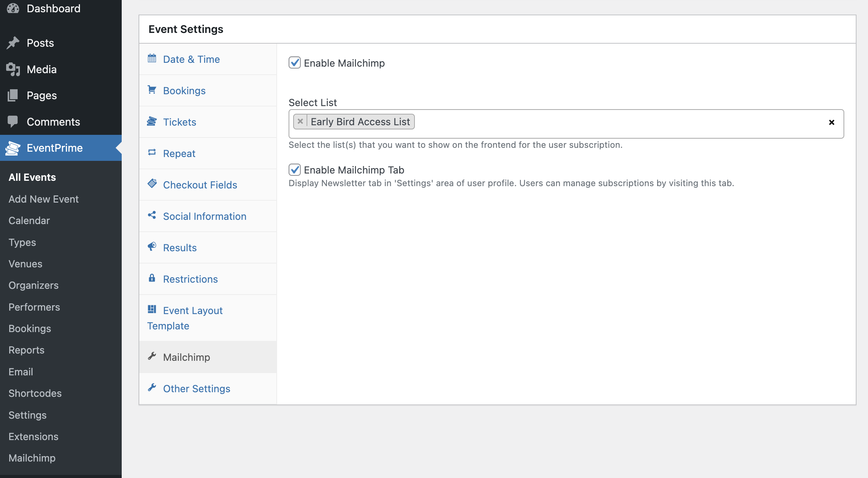Click the calendar icon beside Date & Time
The height and width of the screenshot is (478, 868).
(x=152, y=59)
